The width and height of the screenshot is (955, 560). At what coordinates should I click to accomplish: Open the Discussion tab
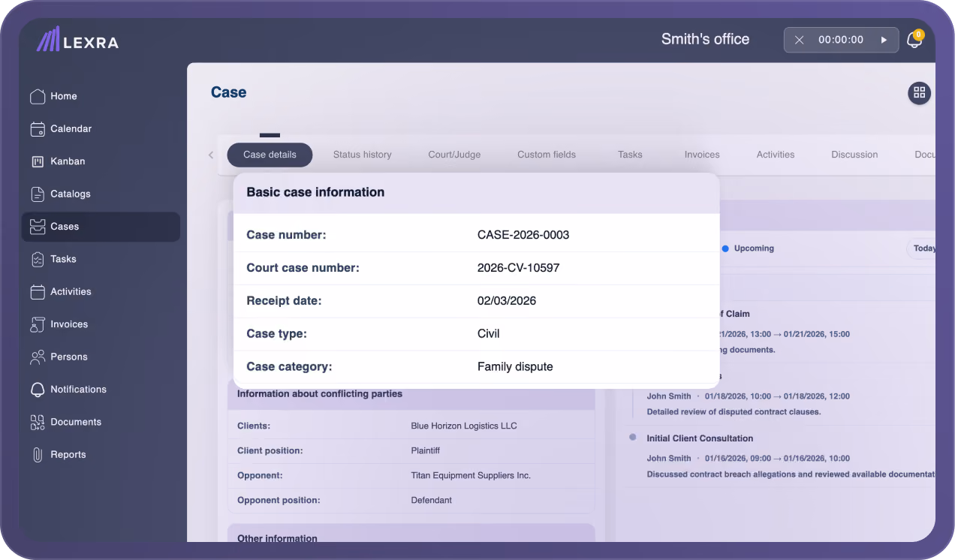854,155
